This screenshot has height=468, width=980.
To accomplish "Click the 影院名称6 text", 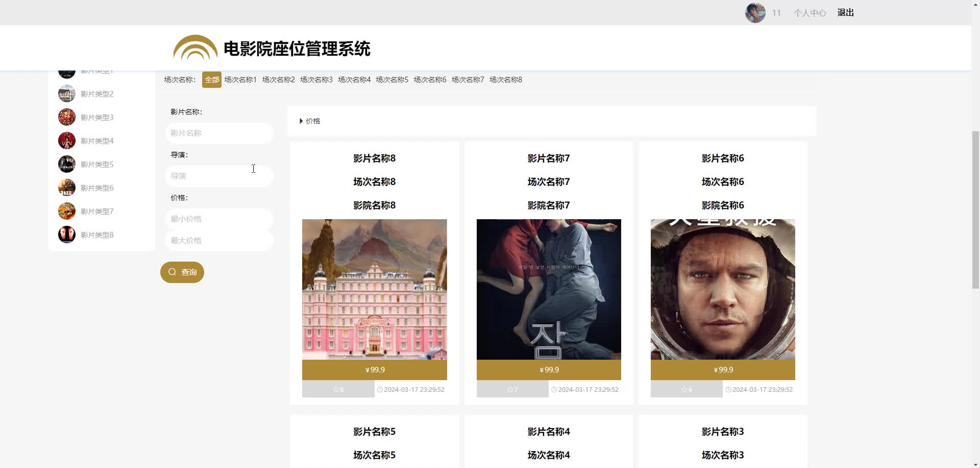I will (x=723, y=205).
